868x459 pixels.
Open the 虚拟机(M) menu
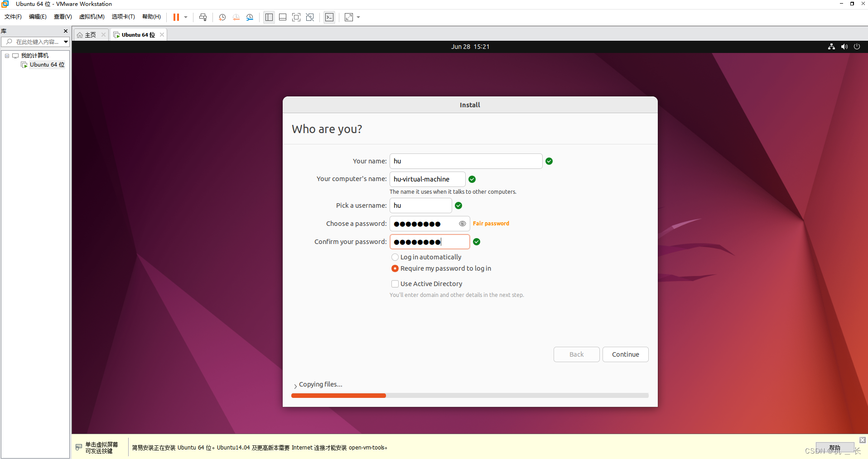(92, 17)
